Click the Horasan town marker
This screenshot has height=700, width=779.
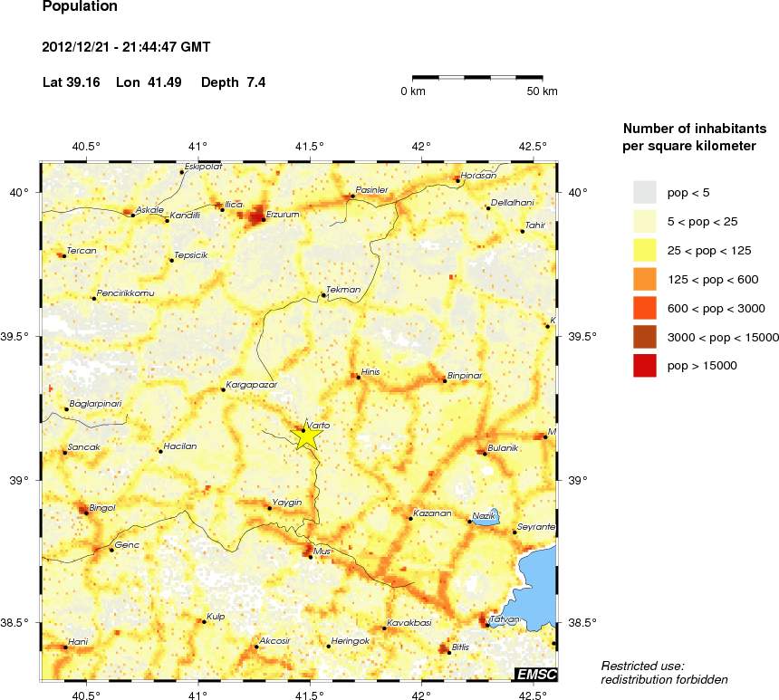coord(458,180)
